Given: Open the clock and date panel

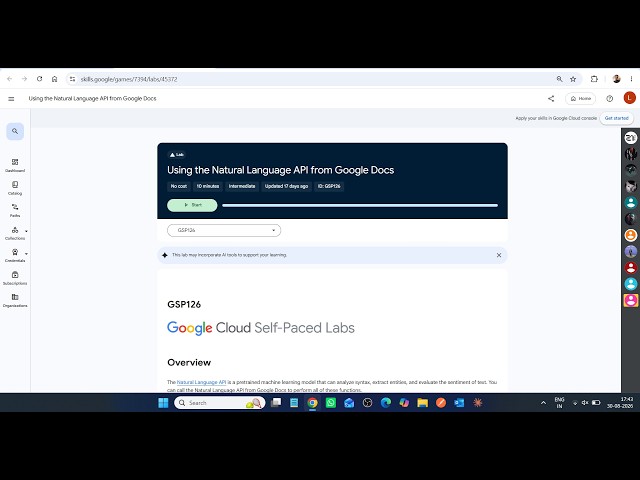Looking at the screenshot, I should coord(620,402).
